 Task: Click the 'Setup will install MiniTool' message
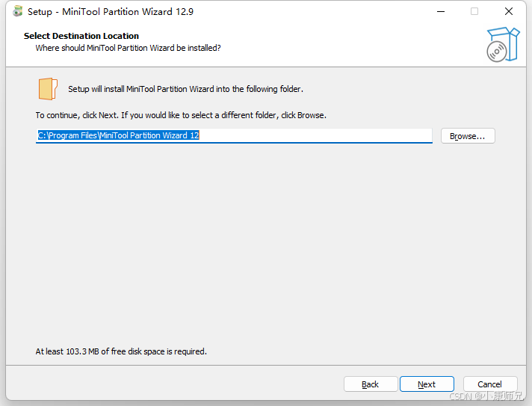click(185, 89)
